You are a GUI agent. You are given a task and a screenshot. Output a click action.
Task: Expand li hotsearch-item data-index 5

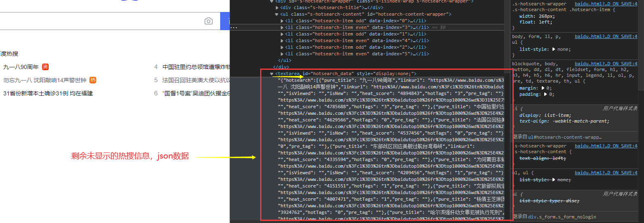(282, 54)
